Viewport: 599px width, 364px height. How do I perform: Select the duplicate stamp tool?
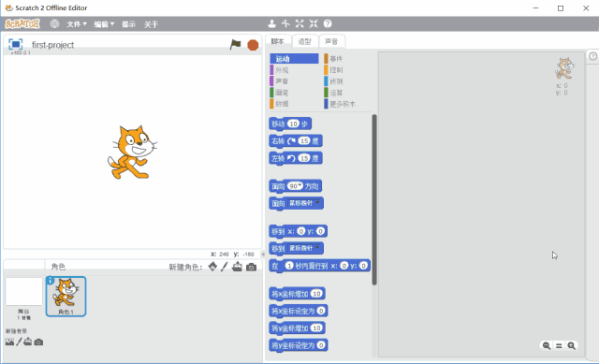(x=271, y=23)
